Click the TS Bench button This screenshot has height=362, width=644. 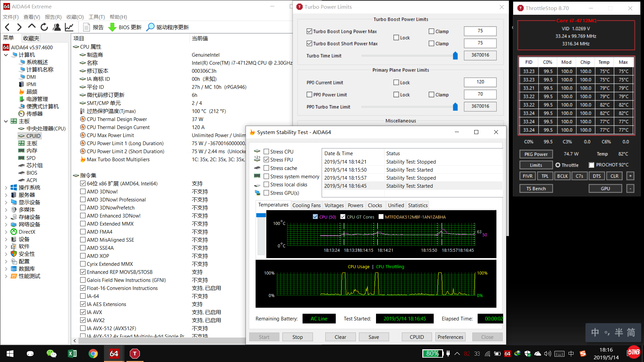coord(536,189)
